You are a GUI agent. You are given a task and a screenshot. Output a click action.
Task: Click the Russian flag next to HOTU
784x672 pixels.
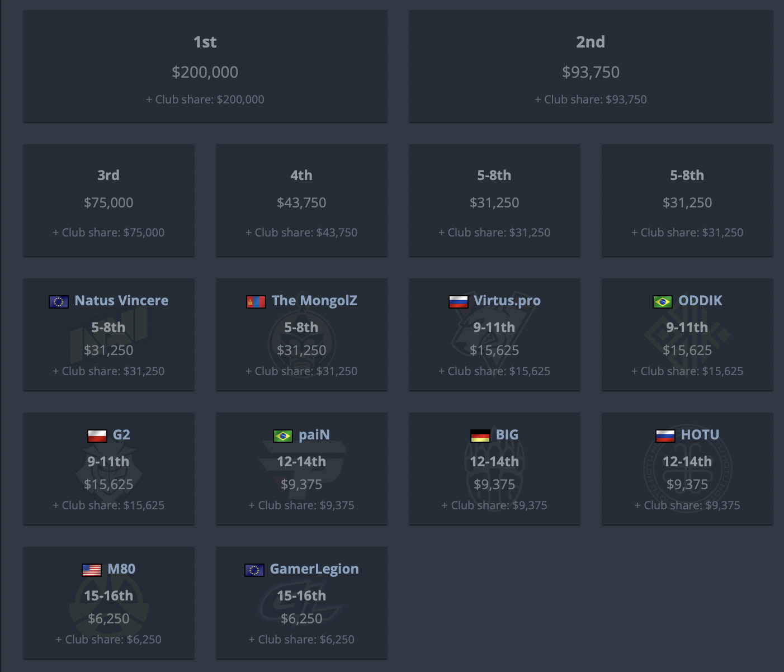point(665,436)
